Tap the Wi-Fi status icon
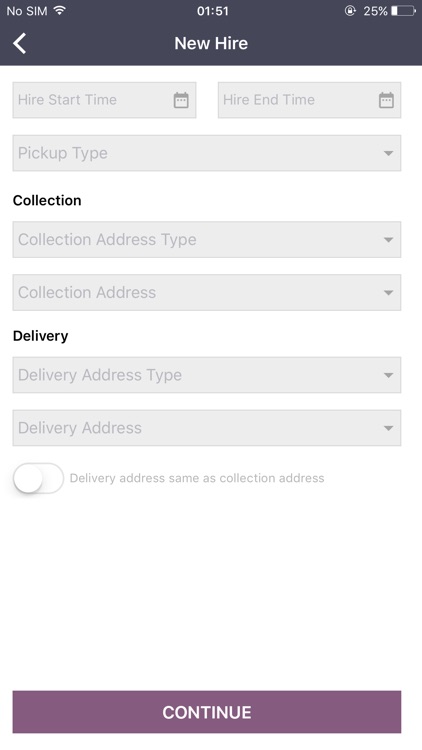 pos(60,11)
